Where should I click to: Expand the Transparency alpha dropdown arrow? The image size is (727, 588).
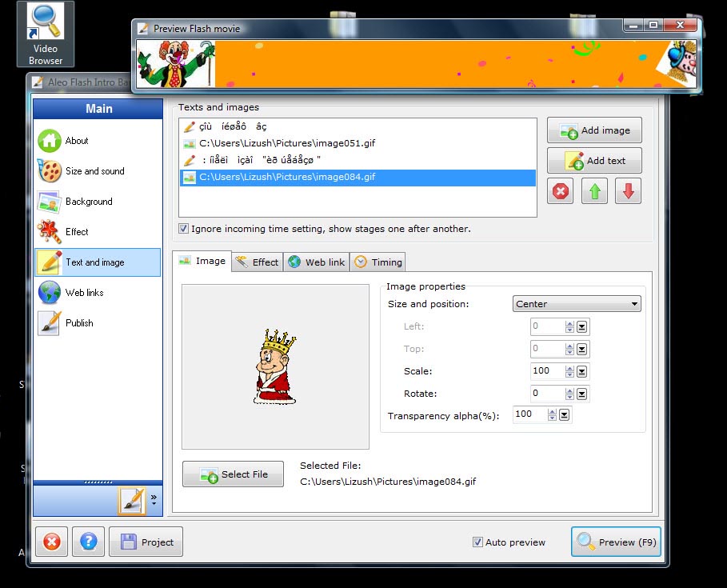pyautogui.click(x=564, y=414)
